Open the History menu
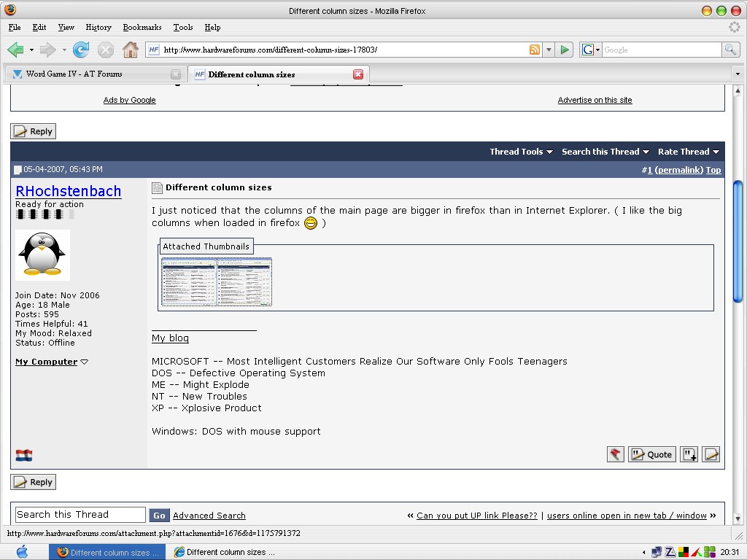This screenshot has width=747, height=560. (98, 27)
